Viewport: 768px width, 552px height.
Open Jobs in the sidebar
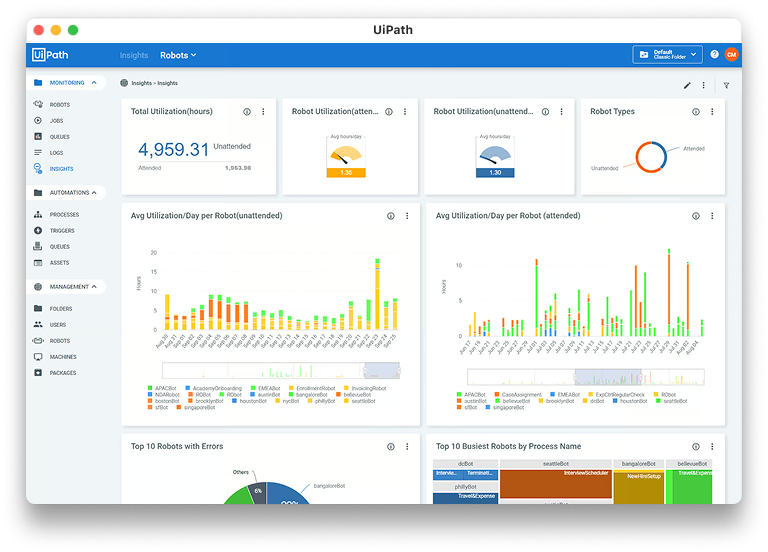tap(56, 120)
